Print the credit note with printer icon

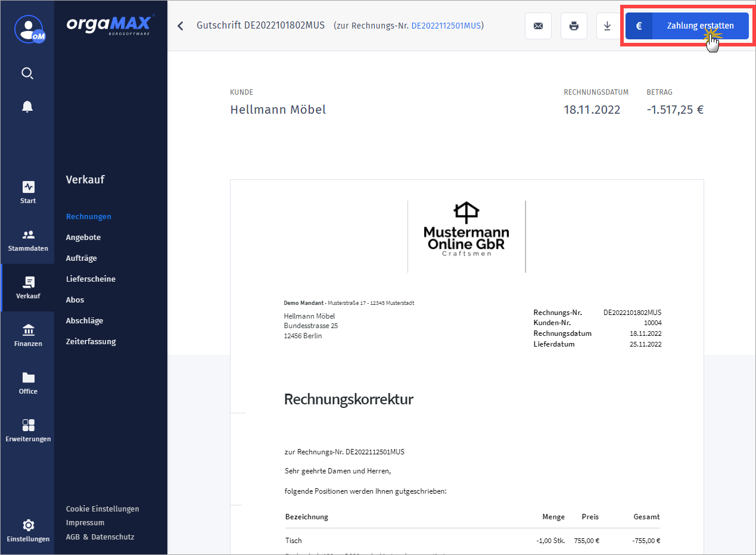coord(574,26)
